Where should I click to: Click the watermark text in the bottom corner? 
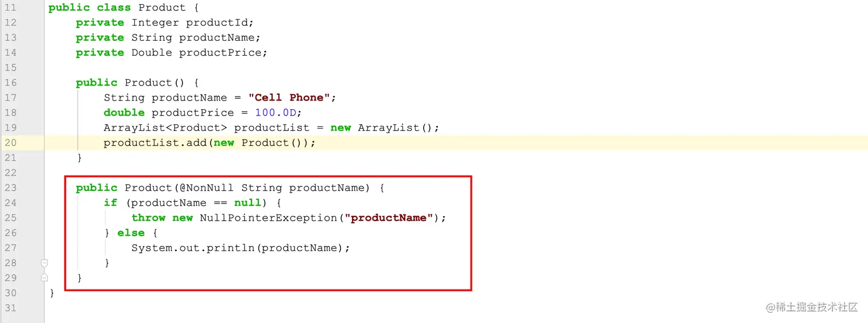(x=812, y=307)
